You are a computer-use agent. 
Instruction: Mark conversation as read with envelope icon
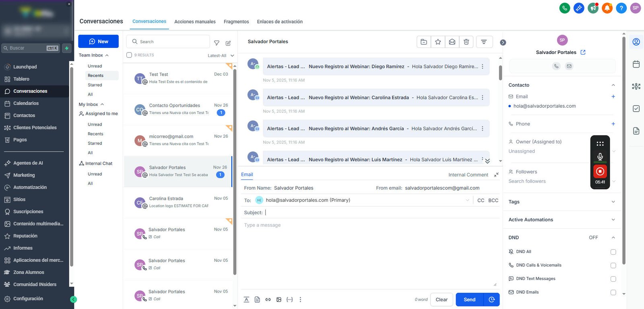pos(452,41)
